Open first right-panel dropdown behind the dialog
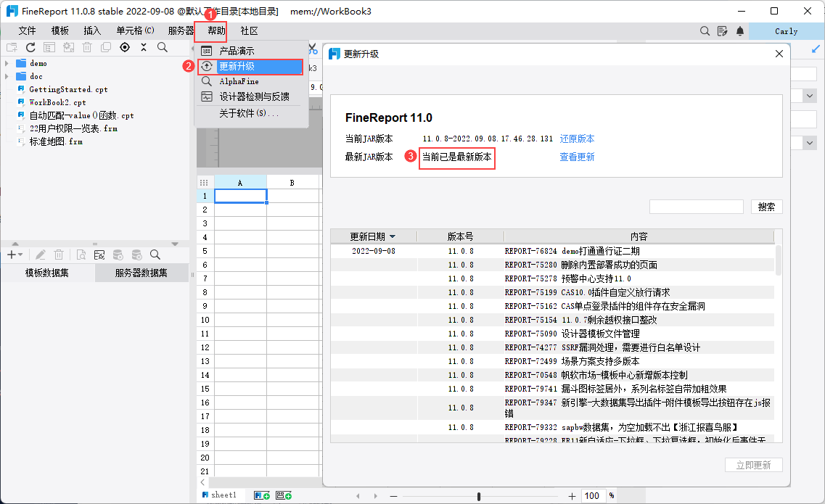The image size is (825, 504). (x=810, y=96)
